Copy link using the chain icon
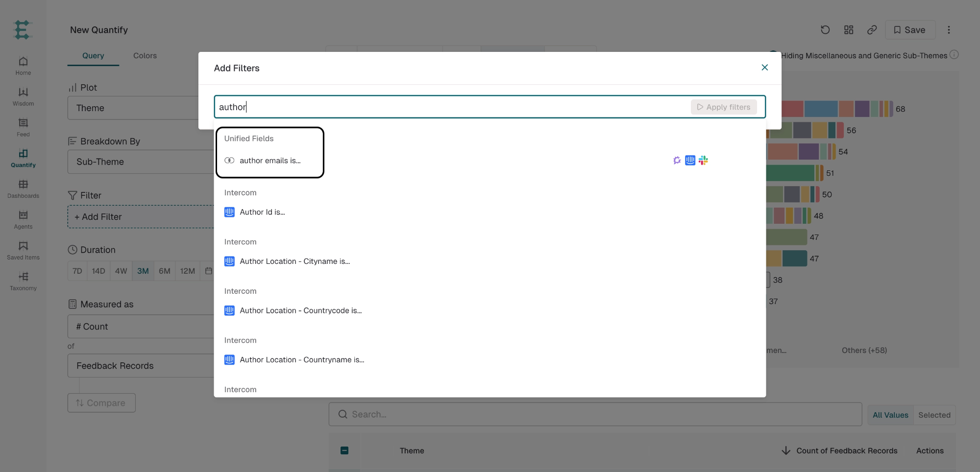This screenshot has height=472, width=980. coord(872,30)
